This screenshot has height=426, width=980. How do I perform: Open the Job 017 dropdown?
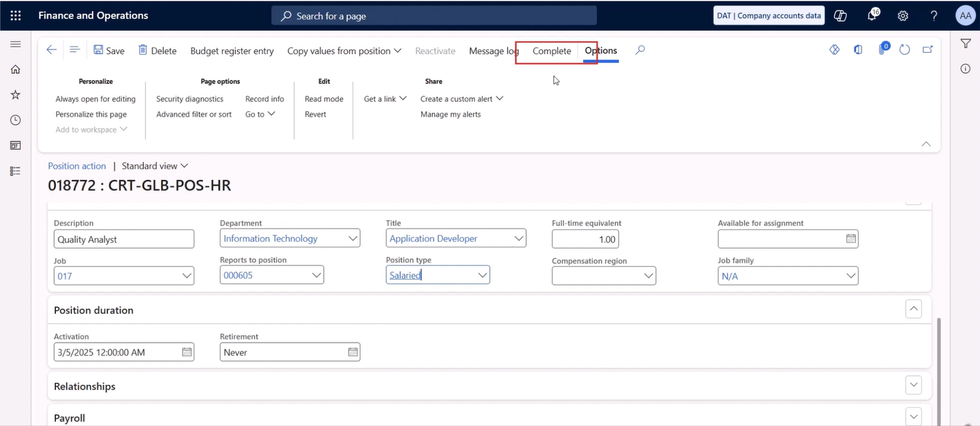click(x=187, y=275)
